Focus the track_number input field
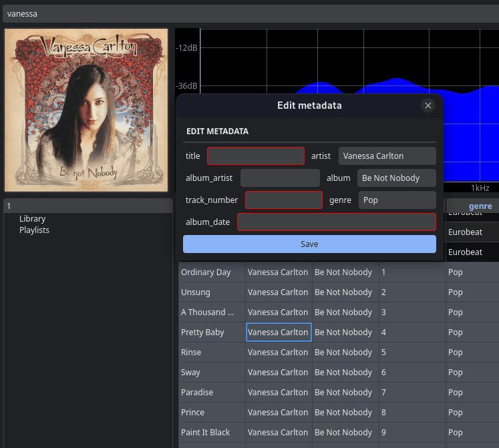Screen dimensions: 499x448 pyautogui.click(x=284, y=200)
